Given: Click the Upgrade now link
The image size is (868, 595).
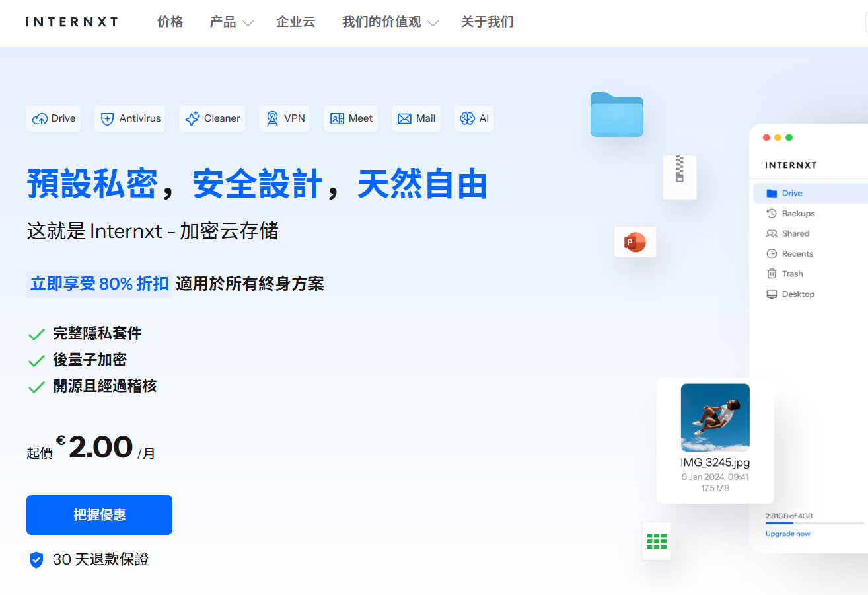Looking at the screenshot, I should 787,534.
